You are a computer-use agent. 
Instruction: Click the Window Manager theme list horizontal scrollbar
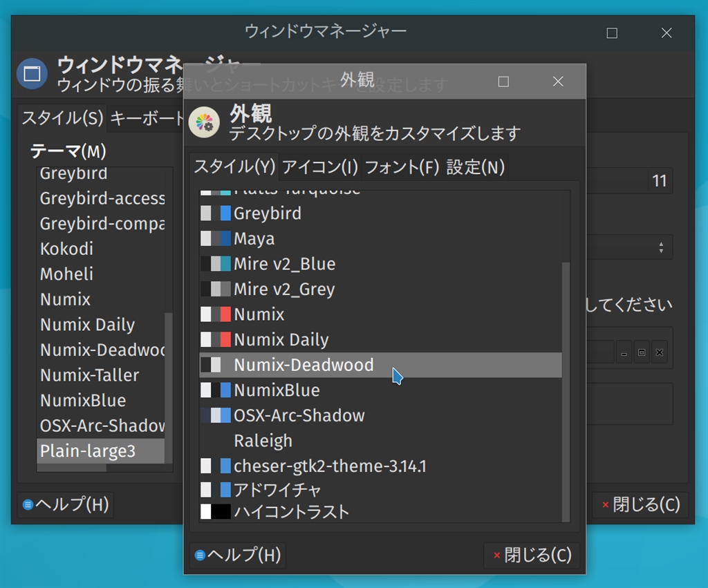click(72, 468)
